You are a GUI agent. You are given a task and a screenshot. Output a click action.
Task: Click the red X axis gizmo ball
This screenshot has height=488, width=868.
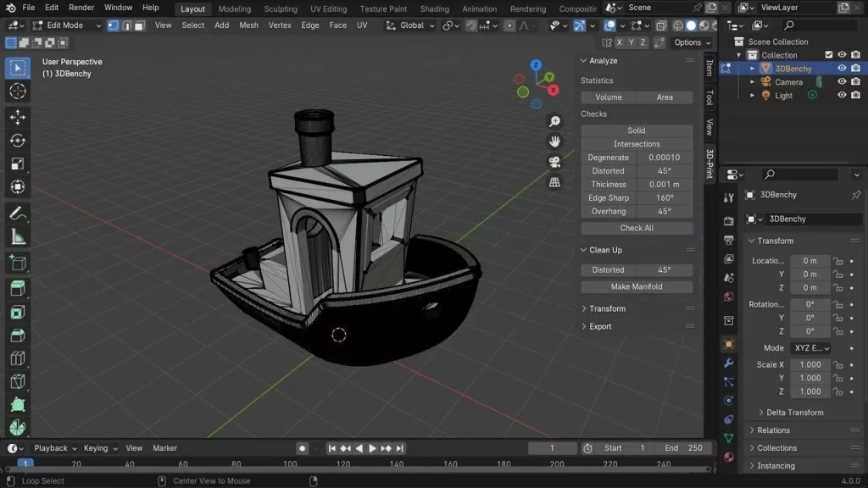(x=553, y=90)
